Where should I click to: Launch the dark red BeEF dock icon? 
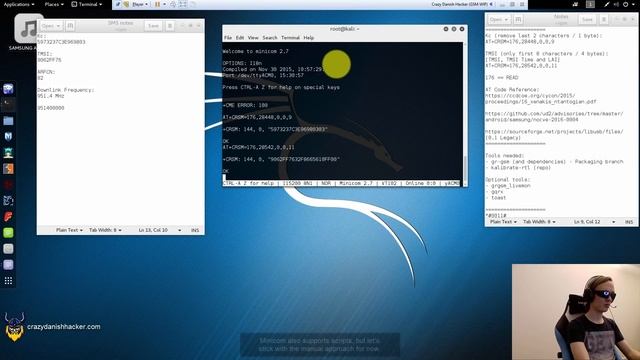pyautogui.click(x=8, y=184)
